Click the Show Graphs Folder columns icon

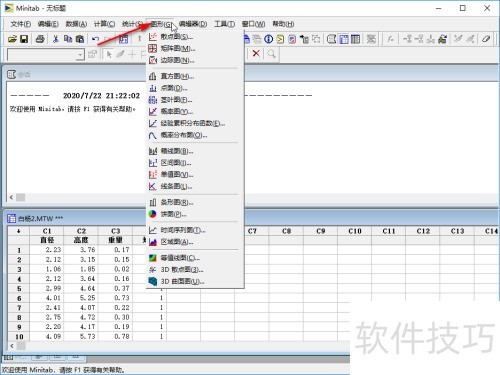[x=356, y=39]
